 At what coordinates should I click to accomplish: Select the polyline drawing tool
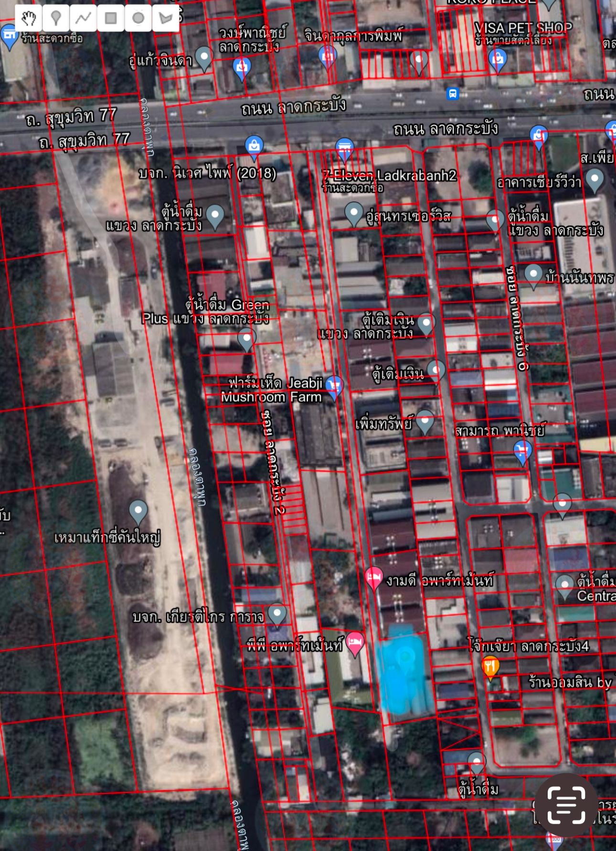point(83,19)
